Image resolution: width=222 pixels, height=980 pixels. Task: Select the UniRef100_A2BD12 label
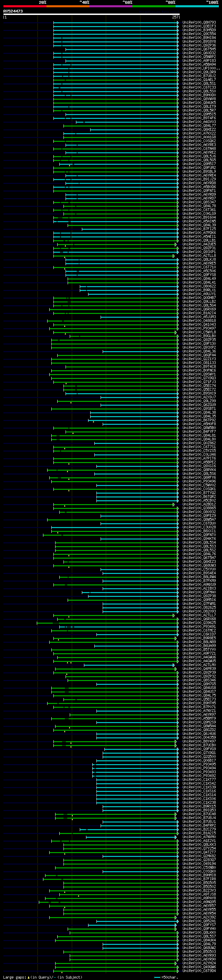pos(199,504)
